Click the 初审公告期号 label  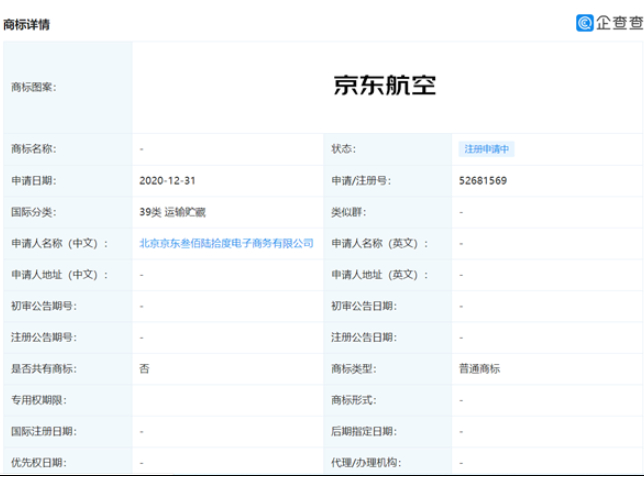pos(44,306)
